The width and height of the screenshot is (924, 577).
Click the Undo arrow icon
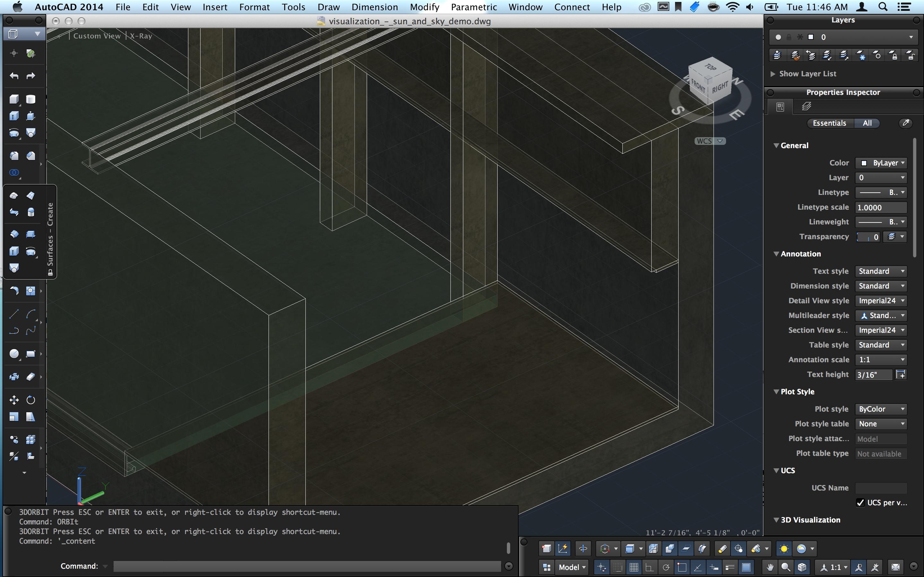tap(14, 76)
